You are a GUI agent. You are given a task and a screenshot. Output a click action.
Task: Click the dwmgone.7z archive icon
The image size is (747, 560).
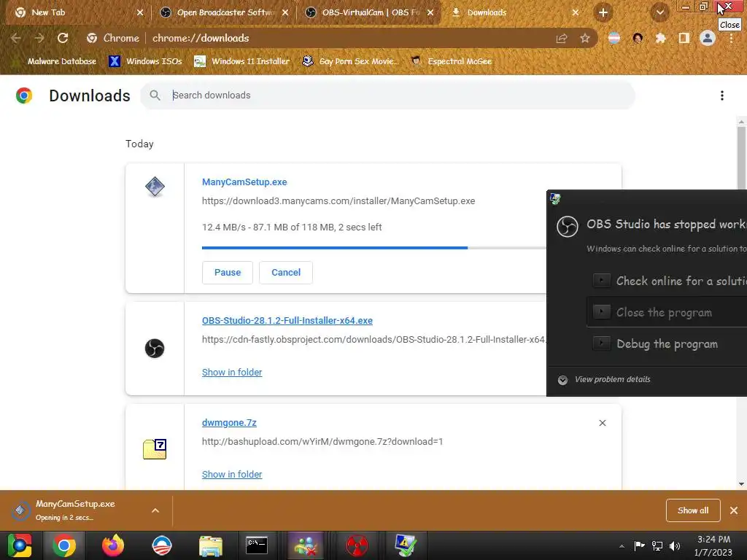155,449
